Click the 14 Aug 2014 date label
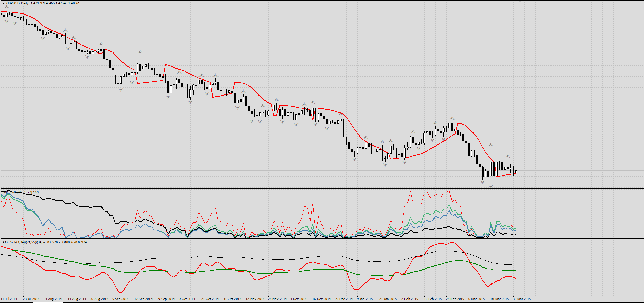 pyautogui.click(x=77, y=299)
